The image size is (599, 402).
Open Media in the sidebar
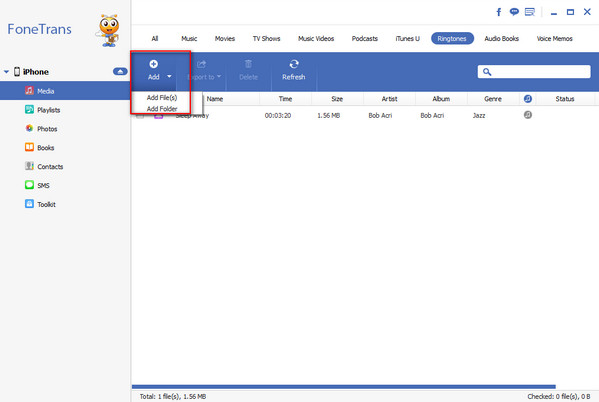[65, 91]
